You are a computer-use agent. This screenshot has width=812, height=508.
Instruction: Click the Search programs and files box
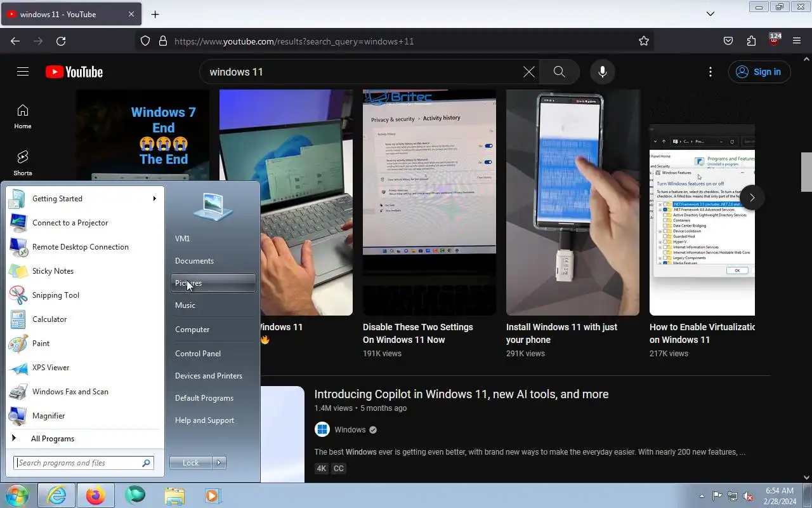pos(83,463)
